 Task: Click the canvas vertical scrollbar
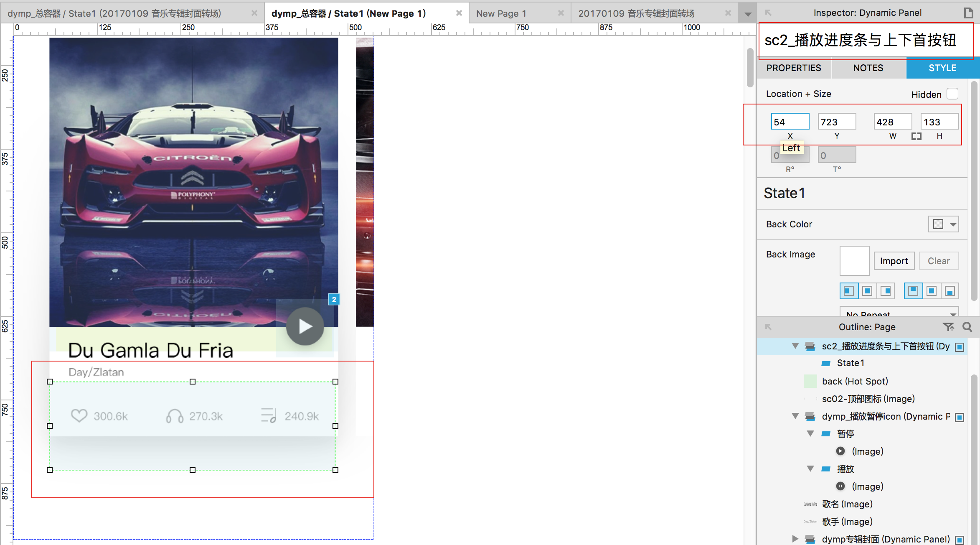click(x=750, y=67)
